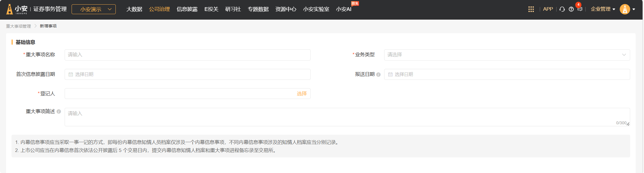Click the 新增事项 breadcrumb text
Image resolution: width=644 pixels, height=173 pixels.
point(48,26)
